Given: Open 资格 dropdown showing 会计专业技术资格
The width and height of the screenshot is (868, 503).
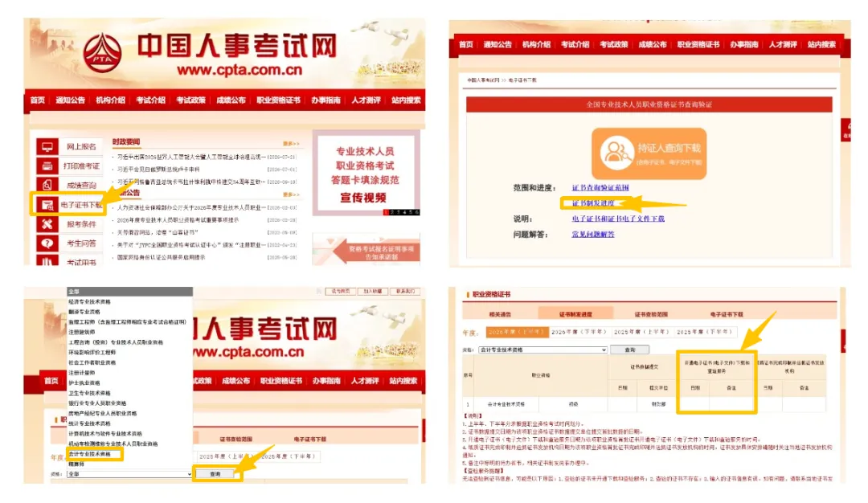Looking at the screenshot, I should [542, 350].
